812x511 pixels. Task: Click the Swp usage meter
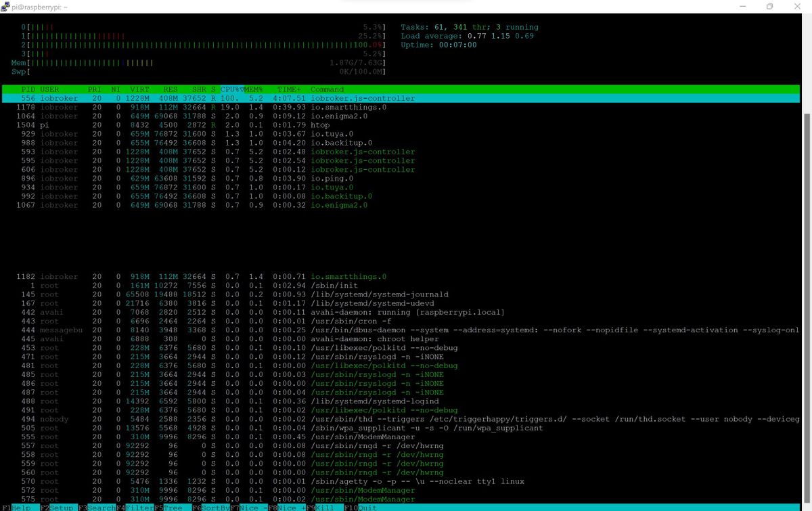coord(198,71)
